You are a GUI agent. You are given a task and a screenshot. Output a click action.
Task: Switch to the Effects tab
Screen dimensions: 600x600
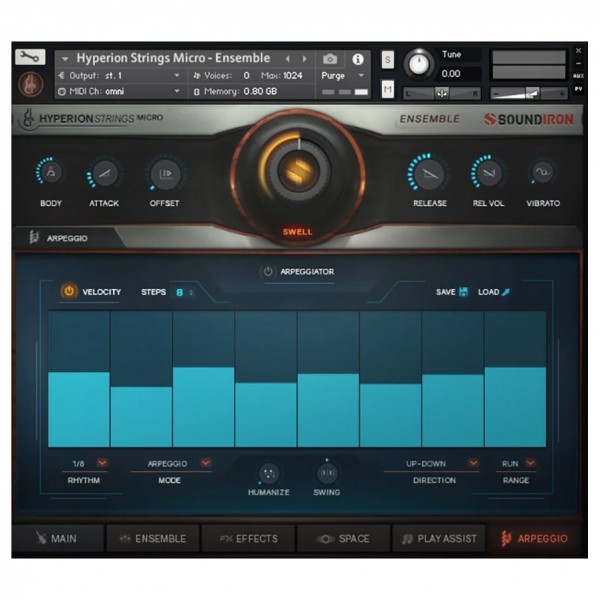(x=248, y=539)
